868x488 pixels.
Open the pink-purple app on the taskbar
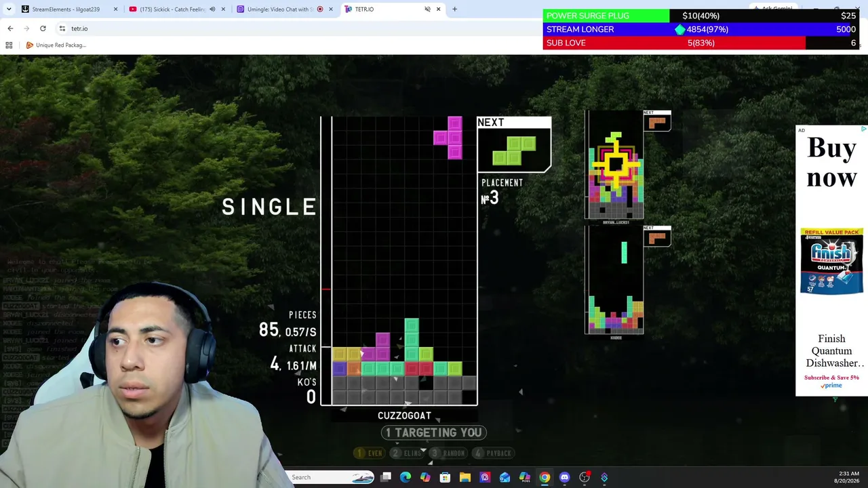coord(485,477)
